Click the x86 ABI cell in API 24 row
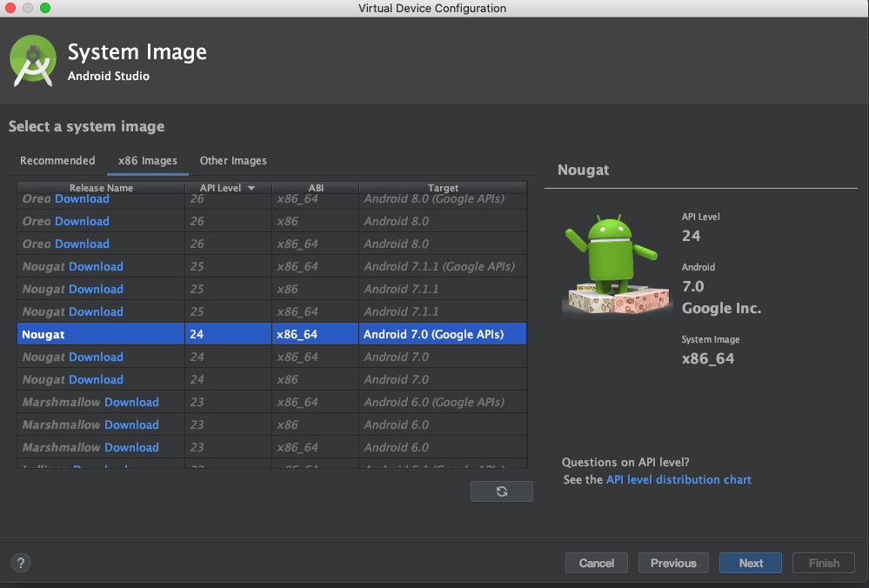 (316, 379)
